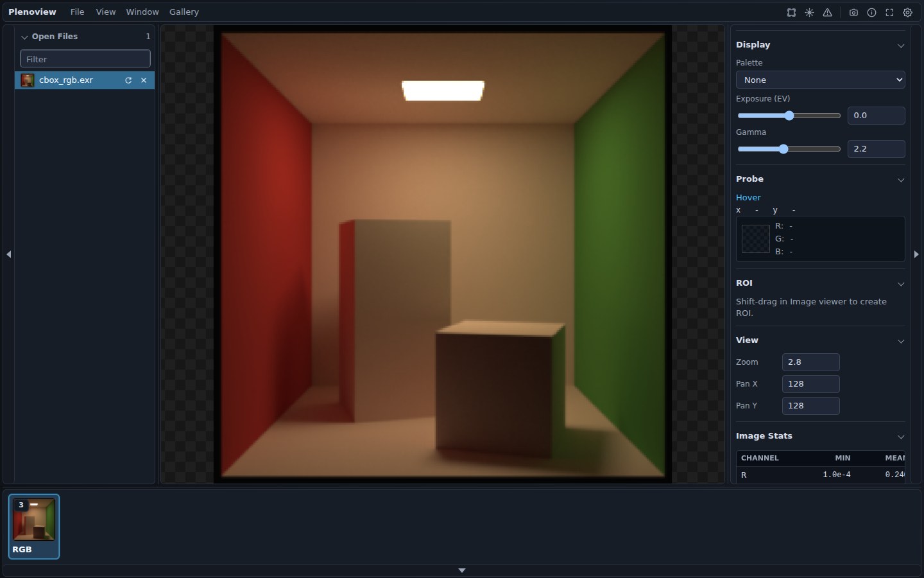924x578 pixels.
Task: Click the camera screenshot icon
Action: (x=853, y=12)
